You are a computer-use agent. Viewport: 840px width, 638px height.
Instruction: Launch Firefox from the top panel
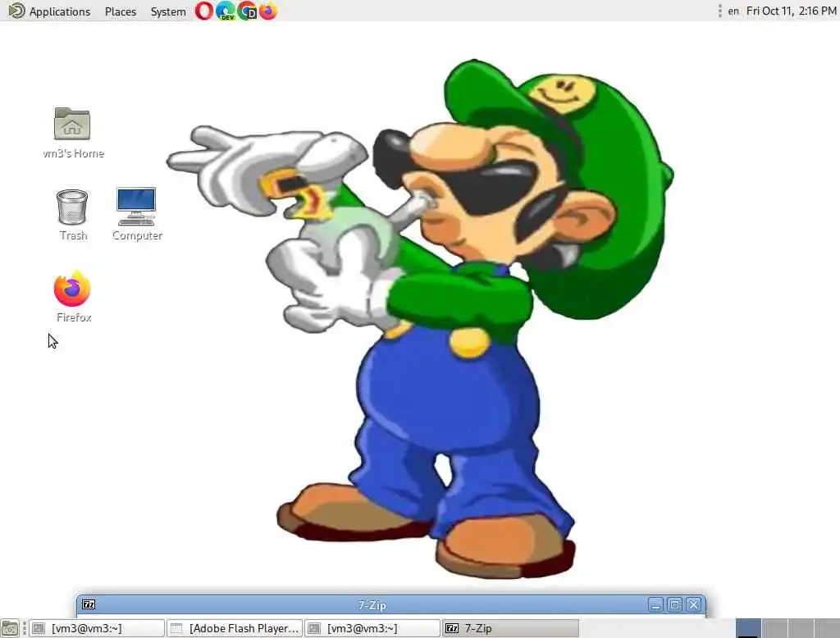[x=268, y=11]
